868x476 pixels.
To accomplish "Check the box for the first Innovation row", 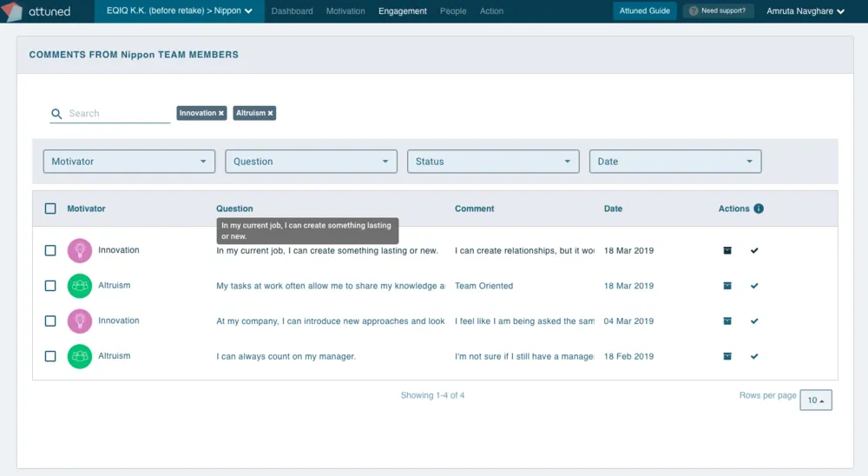I will click(x=50, y=250).
